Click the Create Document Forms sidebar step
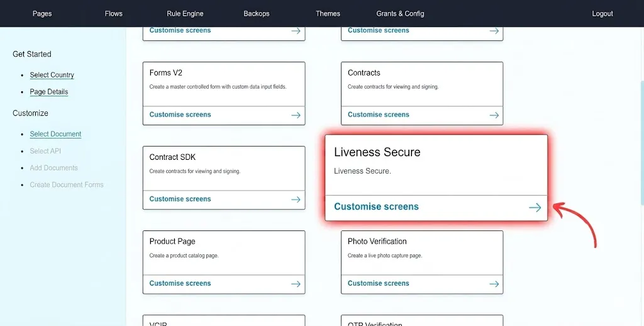Screen dimensions: 644x326 (x=67, y=184)
